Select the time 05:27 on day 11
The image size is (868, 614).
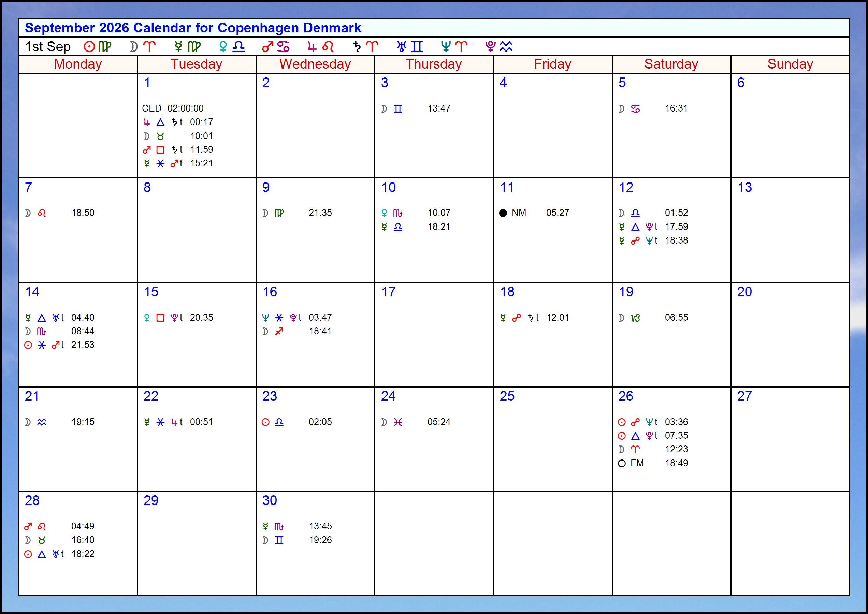558,213
